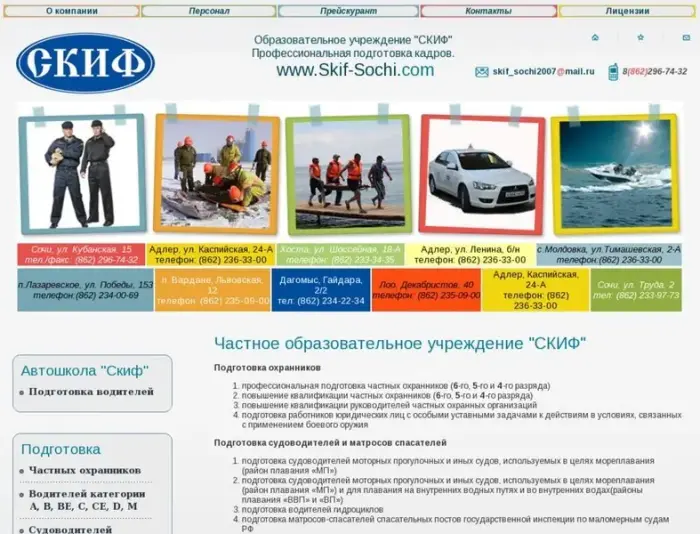The height and width of the screenshot is (534, 700).
Task: Select the Лоо, Декабристов, 40 block
Action: pyautogui.click(x=426, y=290)
